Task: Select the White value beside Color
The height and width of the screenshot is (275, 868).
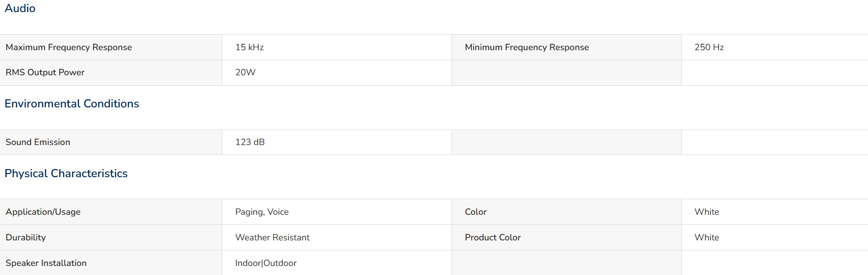Action: coord(707,212)
